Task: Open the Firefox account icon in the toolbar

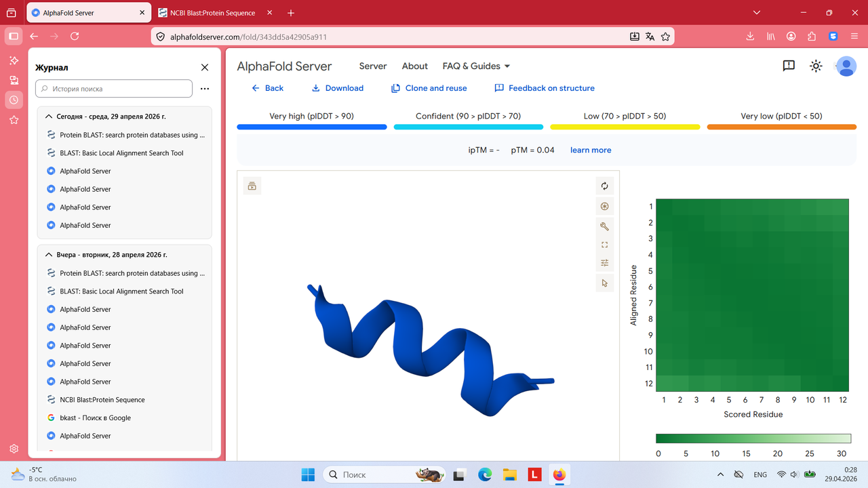Action: point(791,37)
